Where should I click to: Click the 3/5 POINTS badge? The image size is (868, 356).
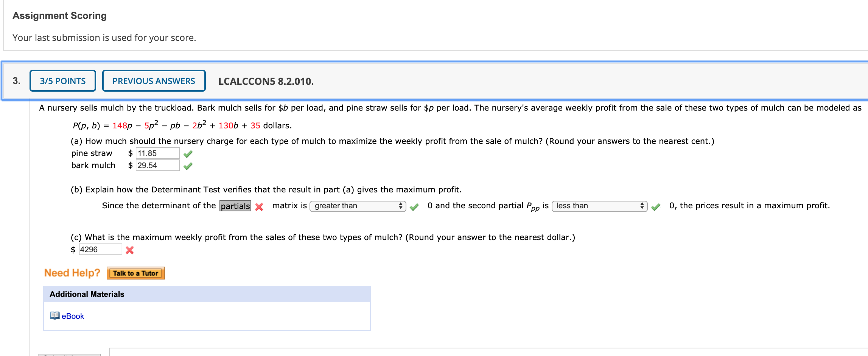click(x=62, y=81)
